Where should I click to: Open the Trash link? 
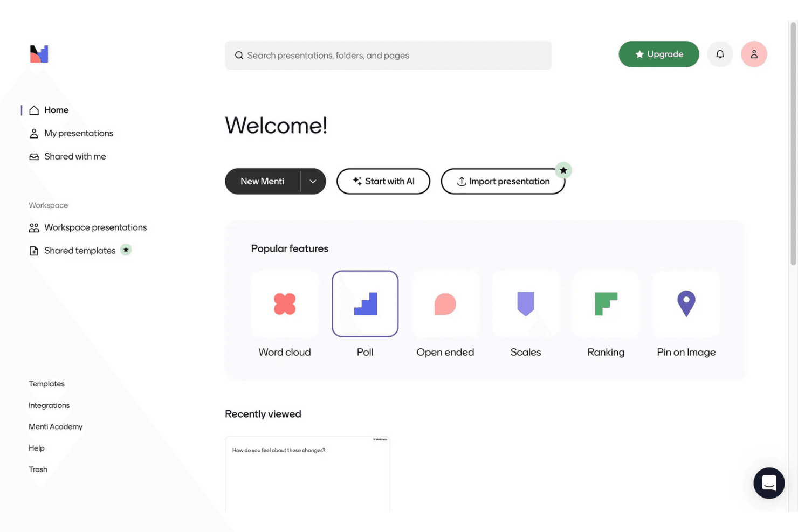click(x=38, y=469)
